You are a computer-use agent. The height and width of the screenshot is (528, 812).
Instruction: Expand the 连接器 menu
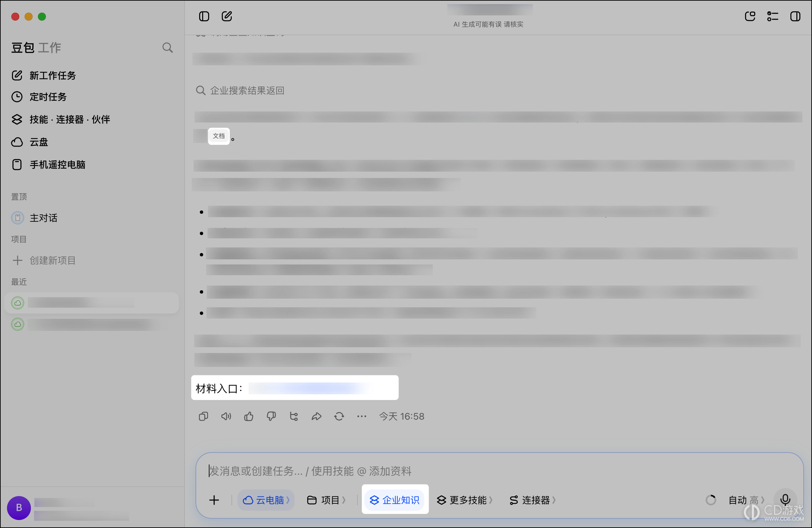coord(533,500)
